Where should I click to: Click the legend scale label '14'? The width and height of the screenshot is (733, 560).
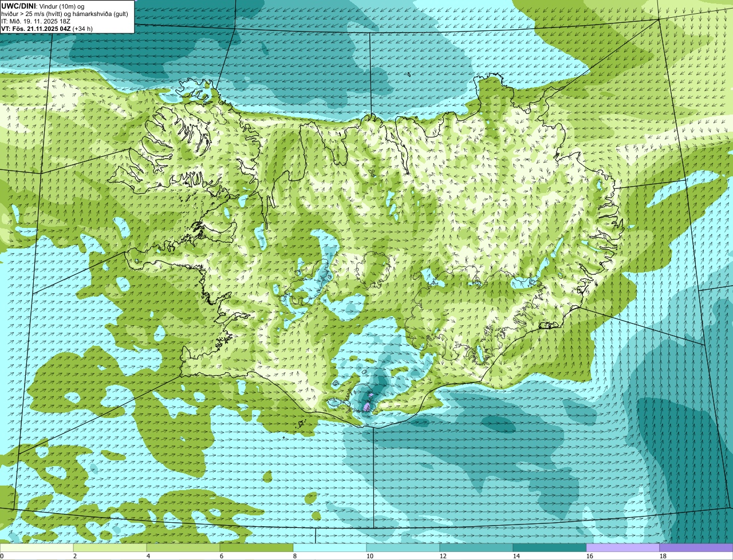coord(517,556)
